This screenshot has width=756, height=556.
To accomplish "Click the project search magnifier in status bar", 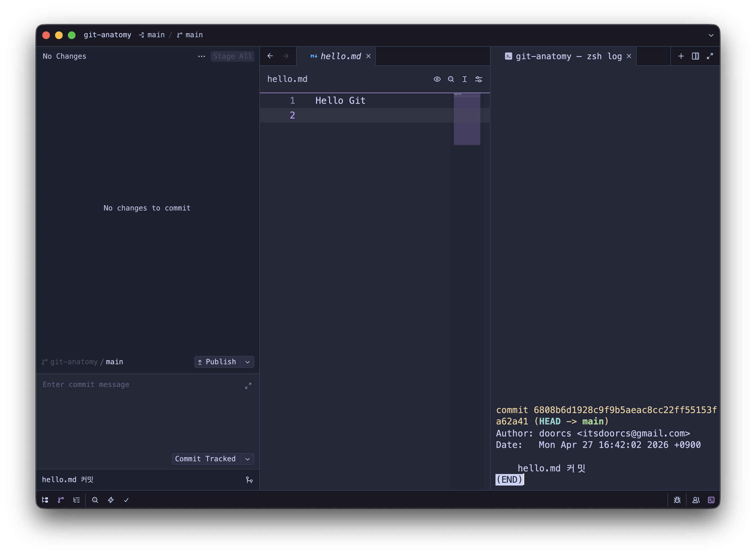I will pyautogui.click(x=95, y=500).
